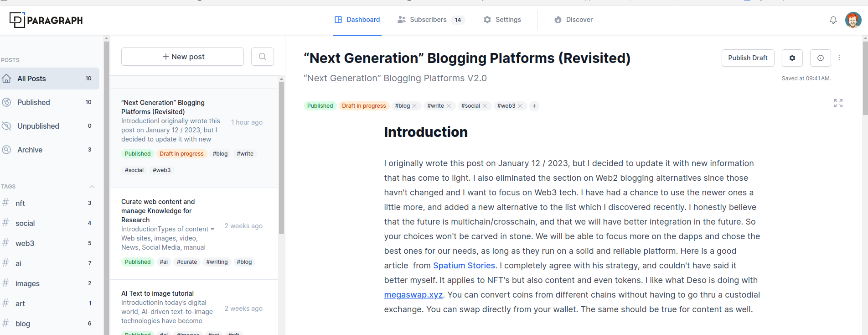Click the post info icon button
The height and width of the screenshot is (335, 868).
click(x=820, y=58)
